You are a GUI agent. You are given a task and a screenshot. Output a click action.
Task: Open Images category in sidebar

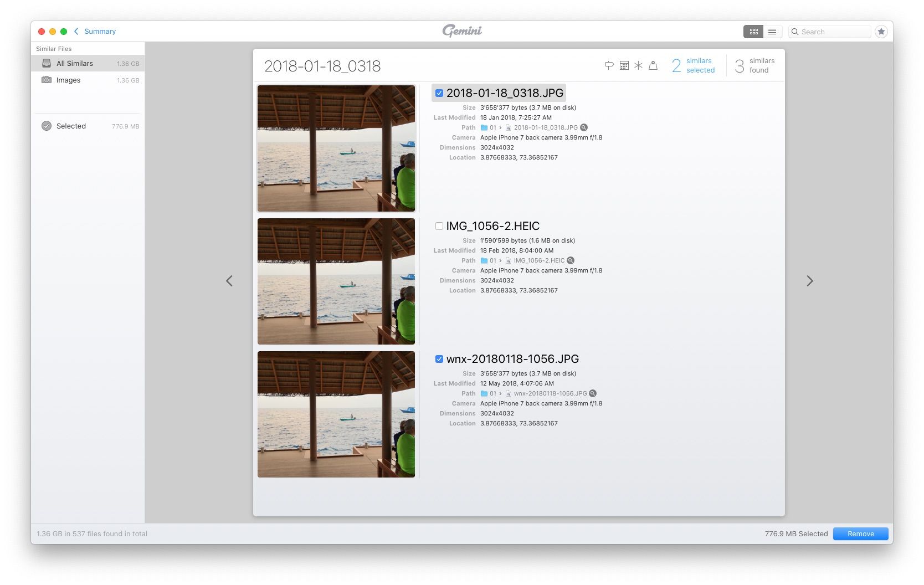point(68,80)
